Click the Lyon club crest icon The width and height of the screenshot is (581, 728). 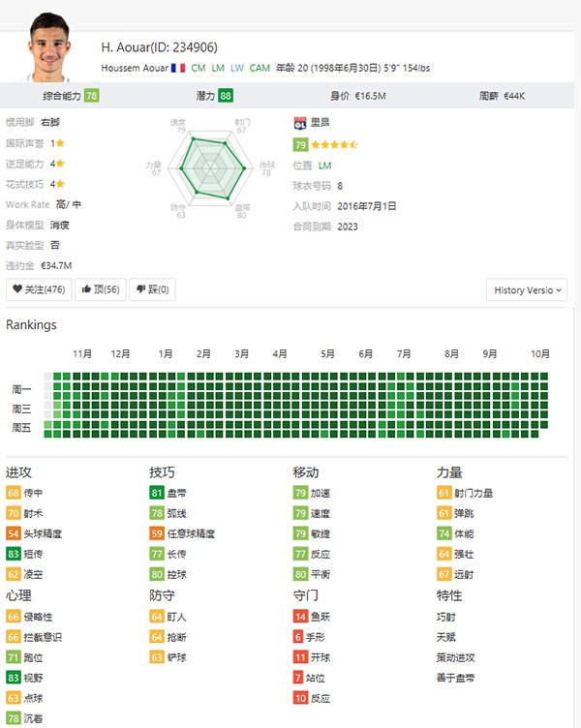click(x=300, y=123)
